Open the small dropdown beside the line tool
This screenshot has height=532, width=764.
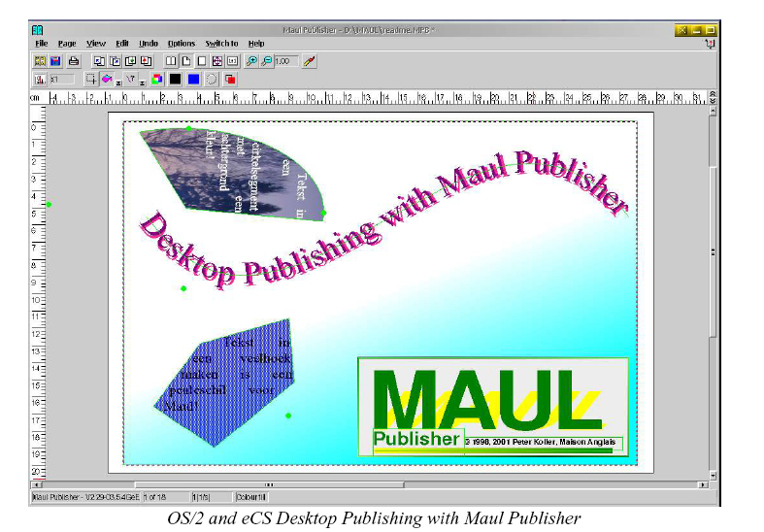coord(143,83)
